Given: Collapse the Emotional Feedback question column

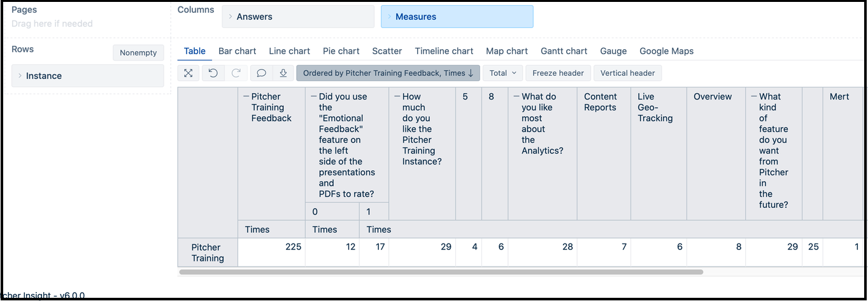Looking at the screenshot, I should pos(313,97).
